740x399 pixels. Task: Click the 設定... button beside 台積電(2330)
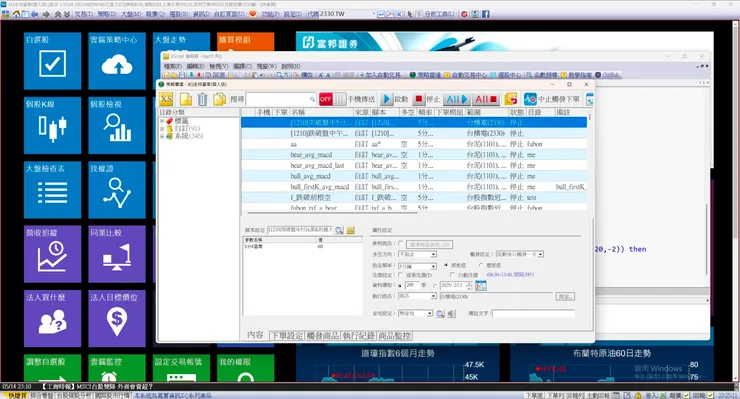tap(565, 297)
